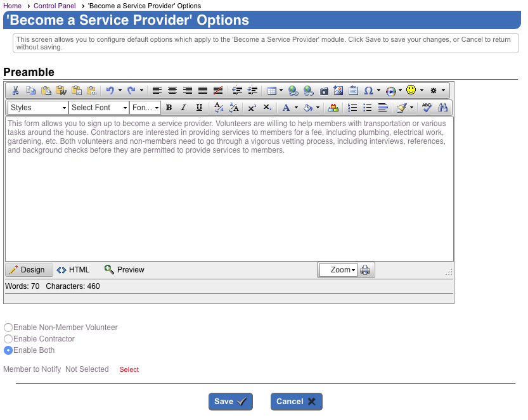
Task: Open the Select Font dropdown
Action: (98, 108)
